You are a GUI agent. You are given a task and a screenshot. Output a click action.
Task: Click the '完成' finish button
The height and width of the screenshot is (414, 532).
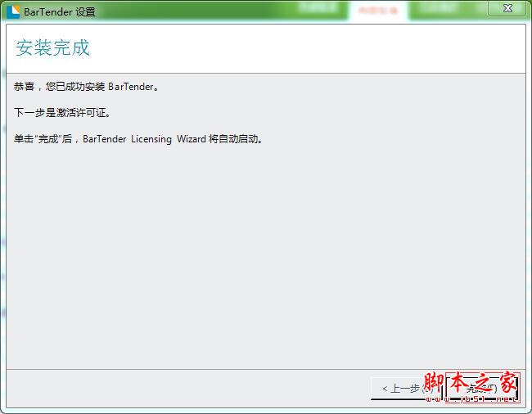pos(482,389)
